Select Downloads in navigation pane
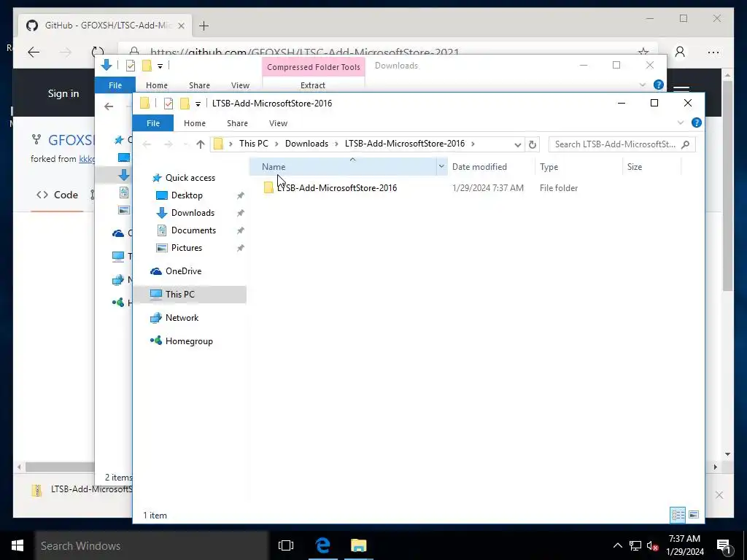The width and height of the screenshot is (747, 560). click(193, 213)
